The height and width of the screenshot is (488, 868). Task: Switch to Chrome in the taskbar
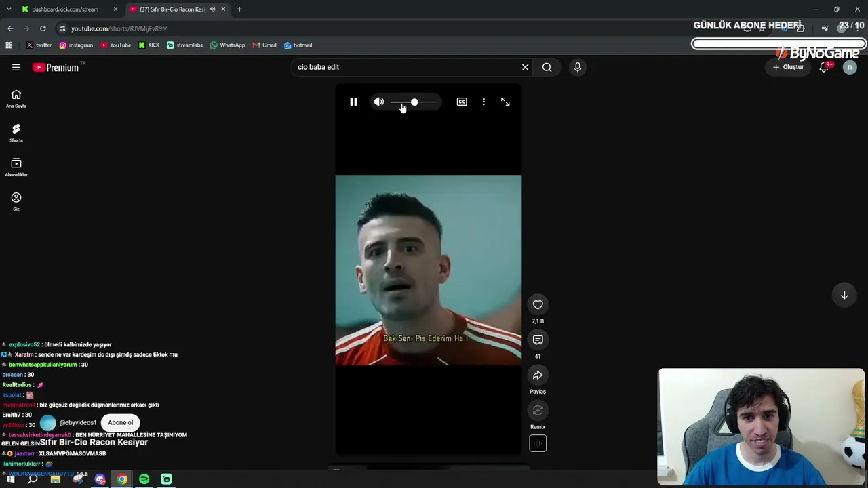click(x=122, y=479)
